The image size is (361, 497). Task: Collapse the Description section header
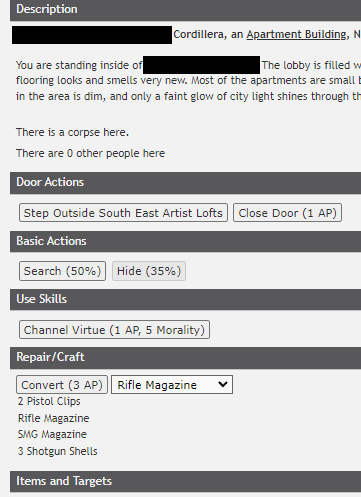(x=185, y=10)
